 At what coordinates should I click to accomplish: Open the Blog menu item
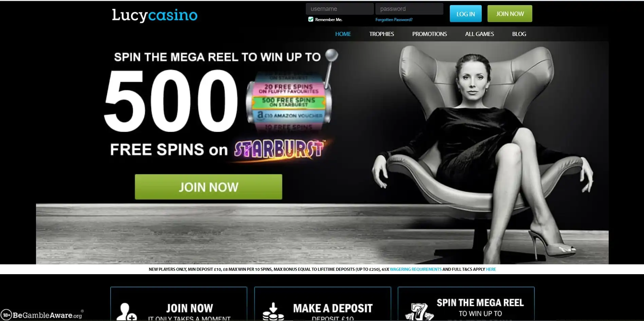click(519, 34)
